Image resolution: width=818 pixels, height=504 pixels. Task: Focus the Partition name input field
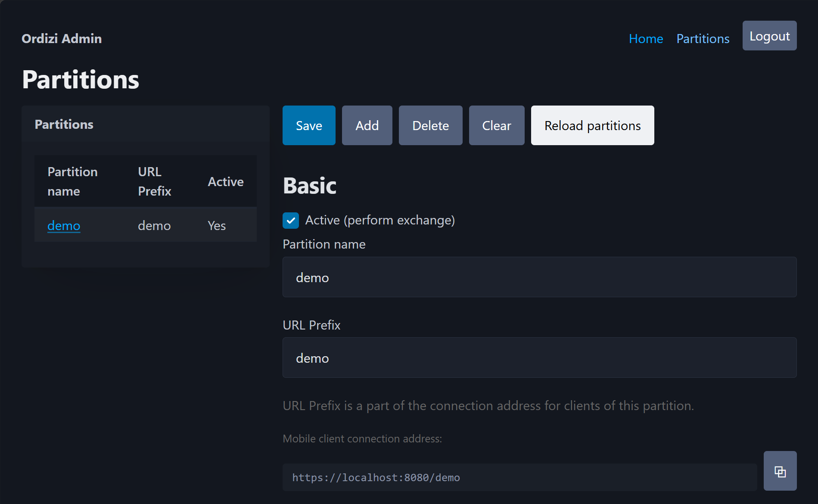click(539, 277)
